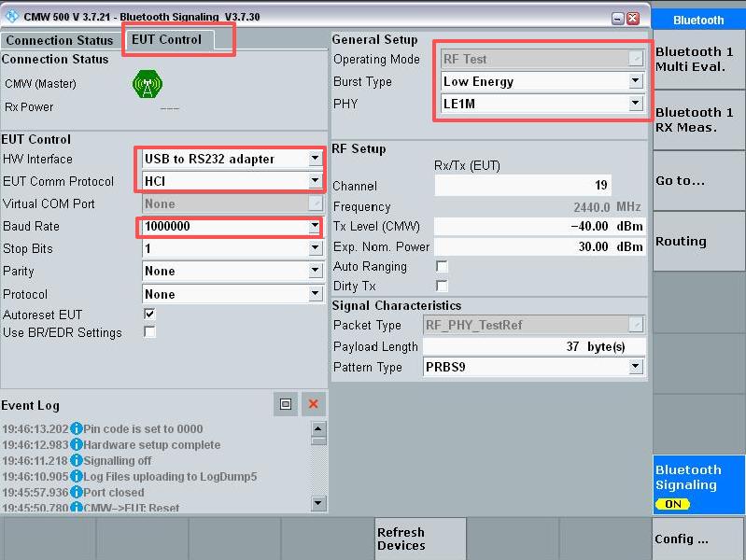Enable Use BR/EDR Settings checkbox
The height and width of the screenshot is (560, 746).
point(149,331)
